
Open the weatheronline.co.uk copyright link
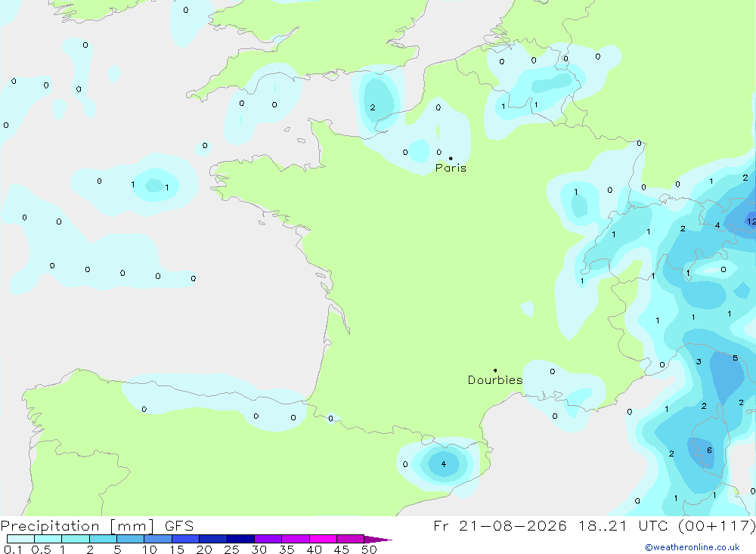[692, 547]
